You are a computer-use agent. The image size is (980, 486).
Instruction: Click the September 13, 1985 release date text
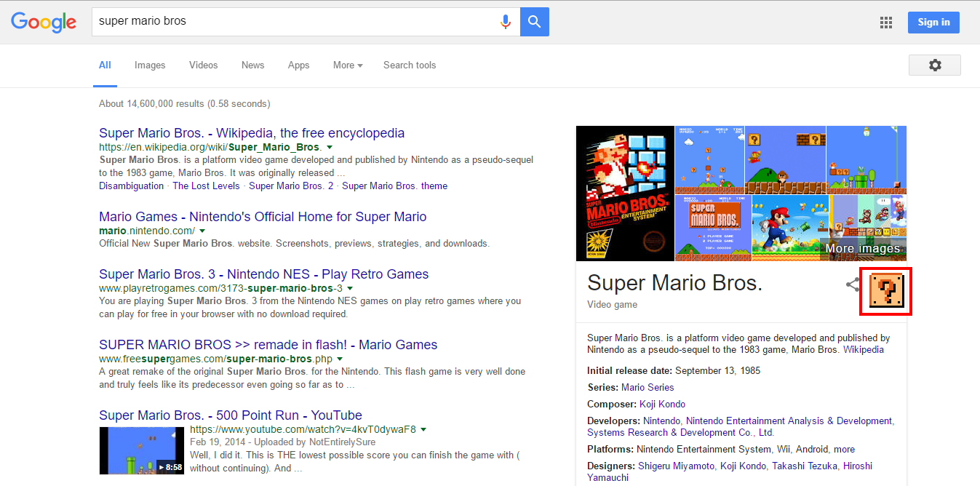[x=717, y=370]
